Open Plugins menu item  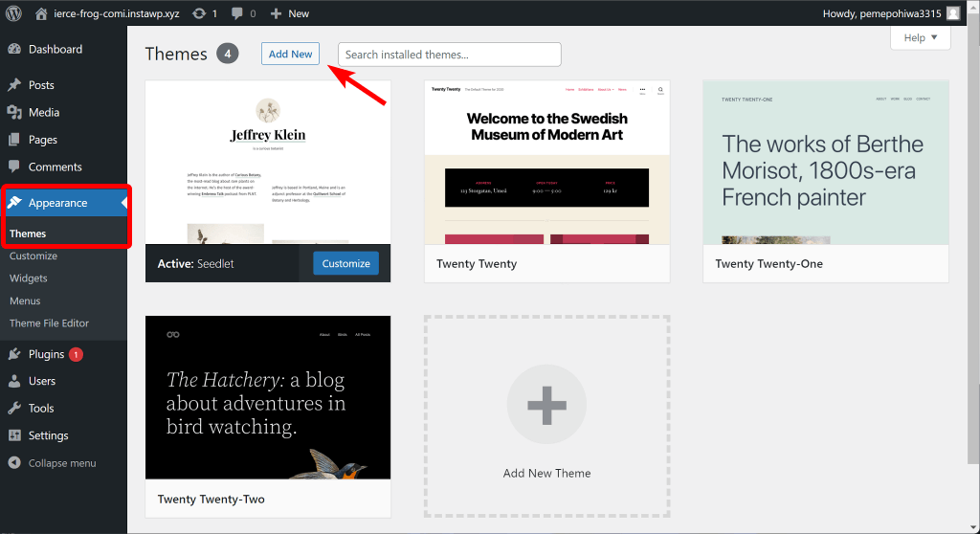[46, 354]
